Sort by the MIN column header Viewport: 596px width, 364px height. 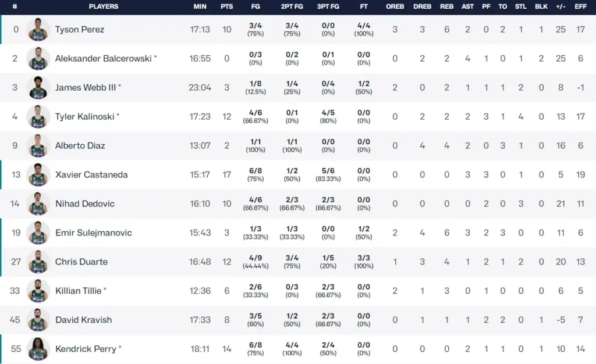tap(200, 6)
